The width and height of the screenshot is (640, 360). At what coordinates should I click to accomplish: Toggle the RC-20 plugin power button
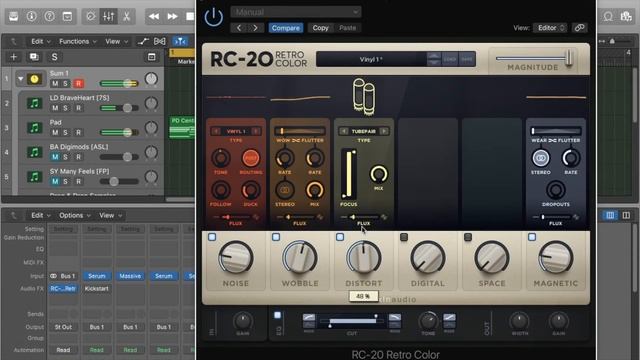213,18
